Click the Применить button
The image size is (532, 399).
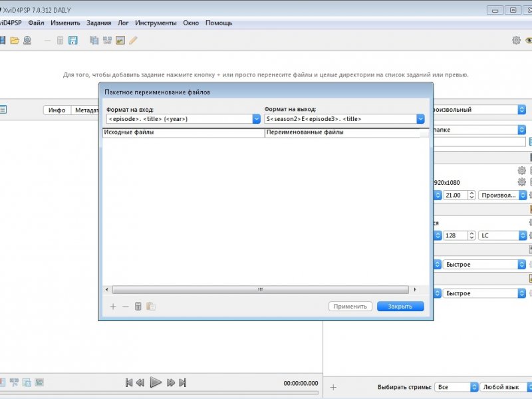350,307
